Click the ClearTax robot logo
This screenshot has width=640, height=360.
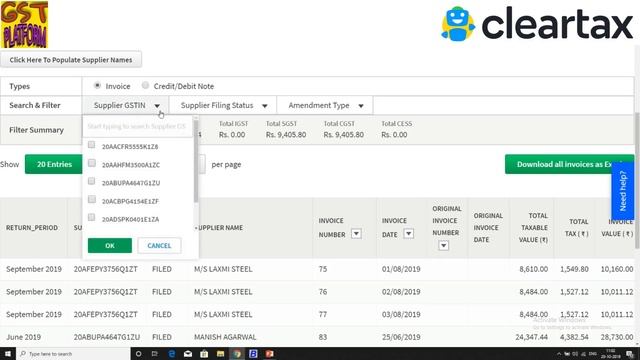pos(458,24)
